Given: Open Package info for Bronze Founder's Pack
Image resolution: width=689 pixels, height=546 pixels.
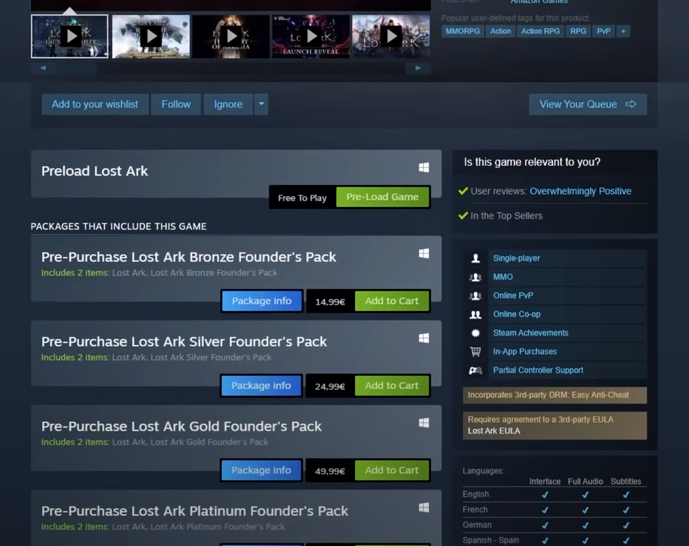Looking at the screenshot, I should [262, 301].
